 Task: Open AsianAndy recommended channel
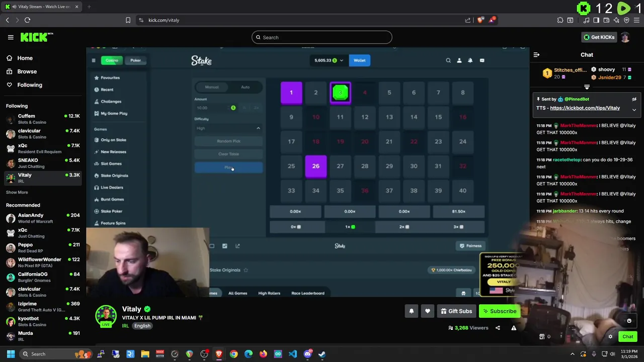(43, 218)
